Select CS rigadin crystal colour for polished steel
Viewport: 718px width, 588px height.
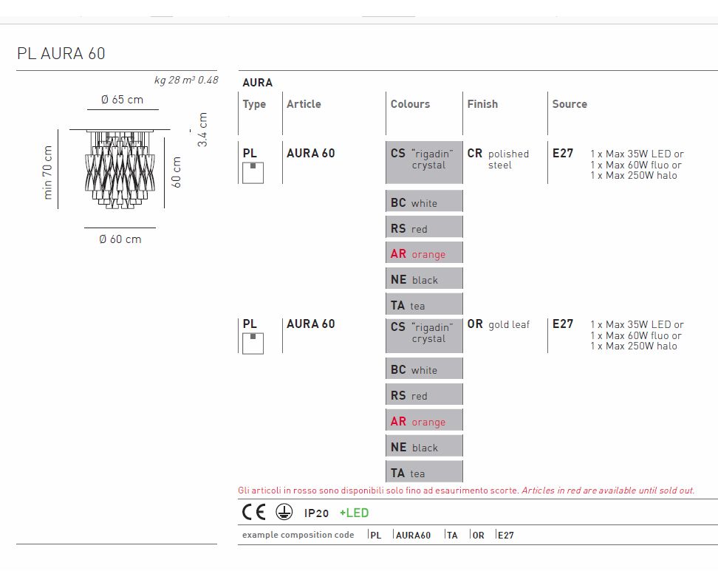pos(424,162)
